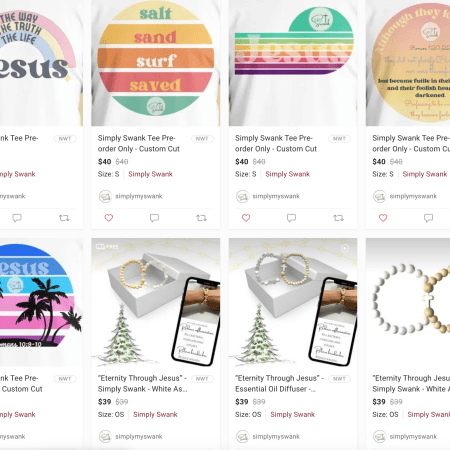
Task: Like the salt sand surf saved tee
Action: tap(109, 218)
